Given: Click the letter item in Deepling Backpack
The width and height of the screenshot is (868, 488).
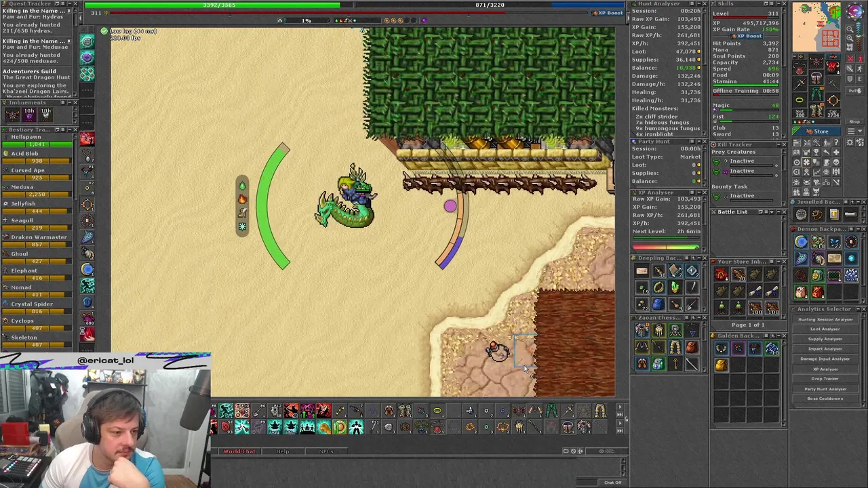Looking at the screenshot, I should (x=642, y=272).
